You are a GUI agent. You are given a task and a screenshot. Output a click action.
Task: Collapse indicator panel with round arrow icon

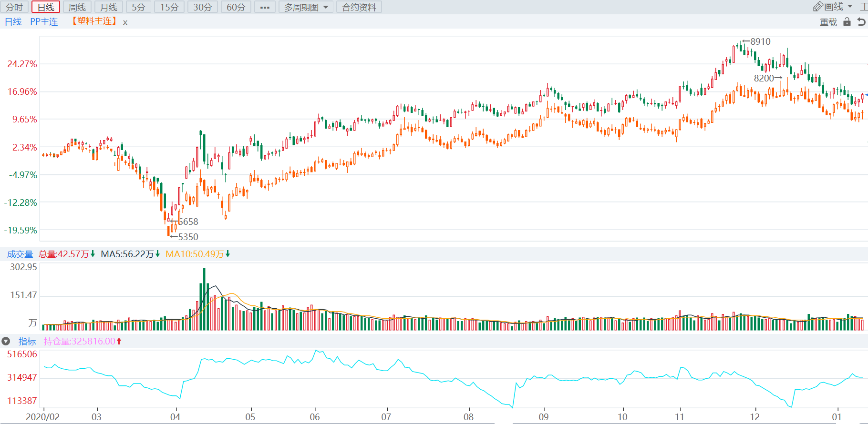(x=6, y=342)
